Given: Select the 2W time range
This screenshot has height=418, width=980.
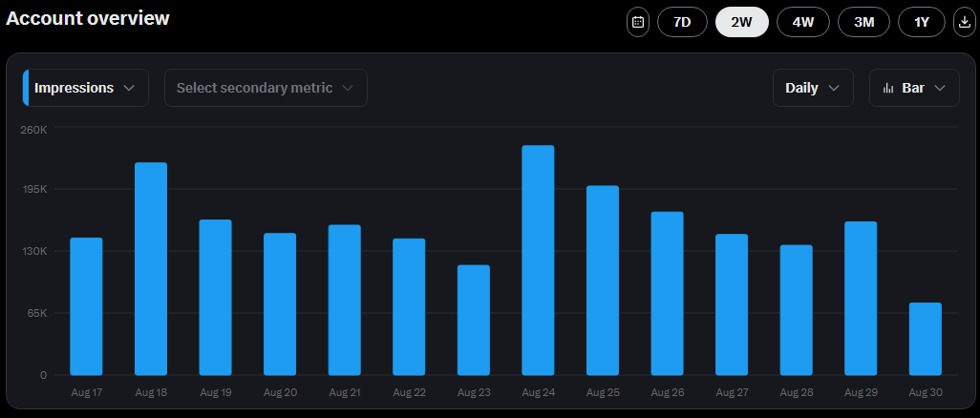Looking at the screenshot, I should 742,23.
